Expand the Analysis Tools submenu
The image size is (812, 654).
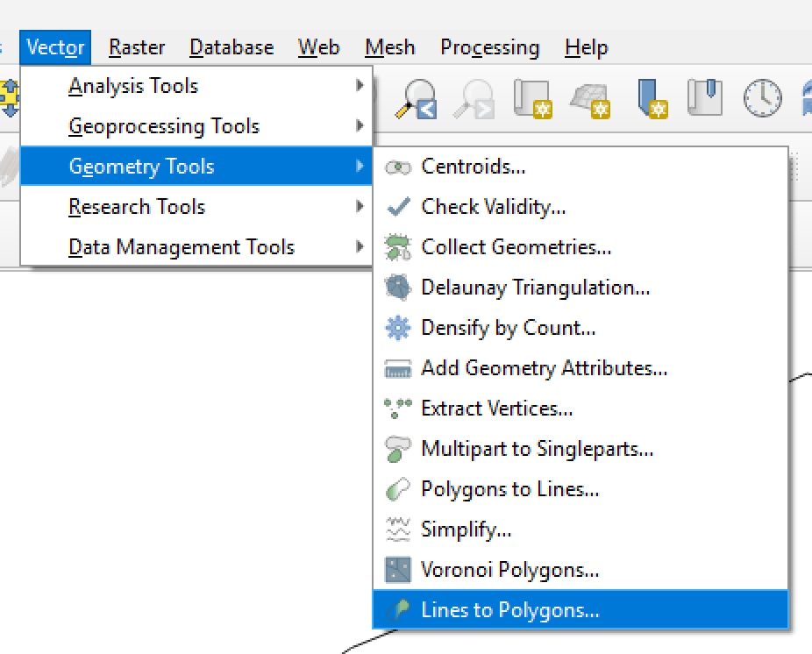[x=133, y=86]
